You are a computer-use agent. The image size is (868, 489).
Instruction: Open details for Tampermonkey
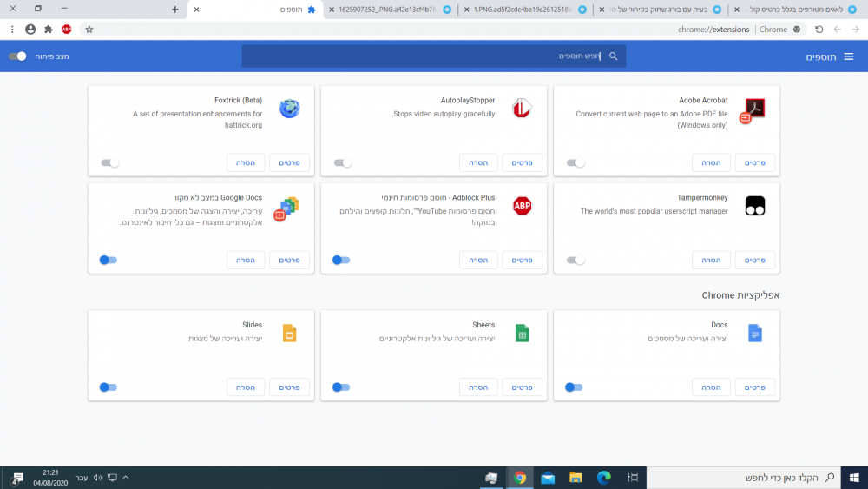[x=754, y=261]
